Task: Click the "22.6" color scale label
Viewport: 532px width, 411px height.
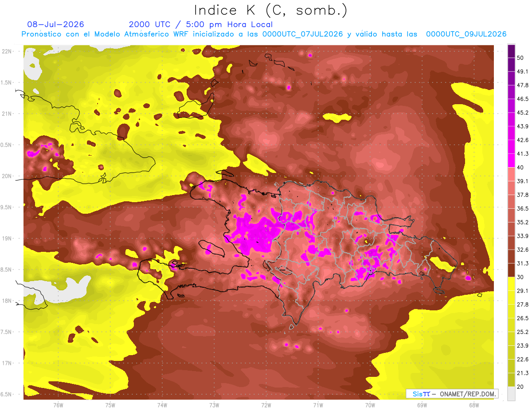Action: click(x=523, y=359)
